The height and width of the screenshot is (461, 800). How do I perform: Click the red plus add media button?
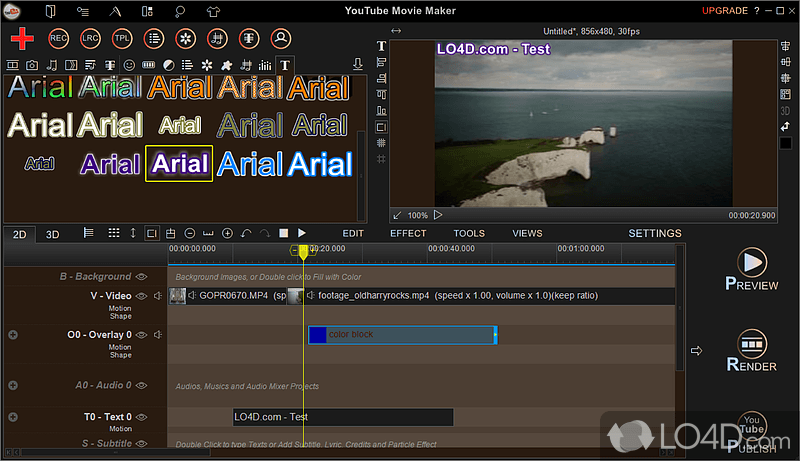coord(22,39)
